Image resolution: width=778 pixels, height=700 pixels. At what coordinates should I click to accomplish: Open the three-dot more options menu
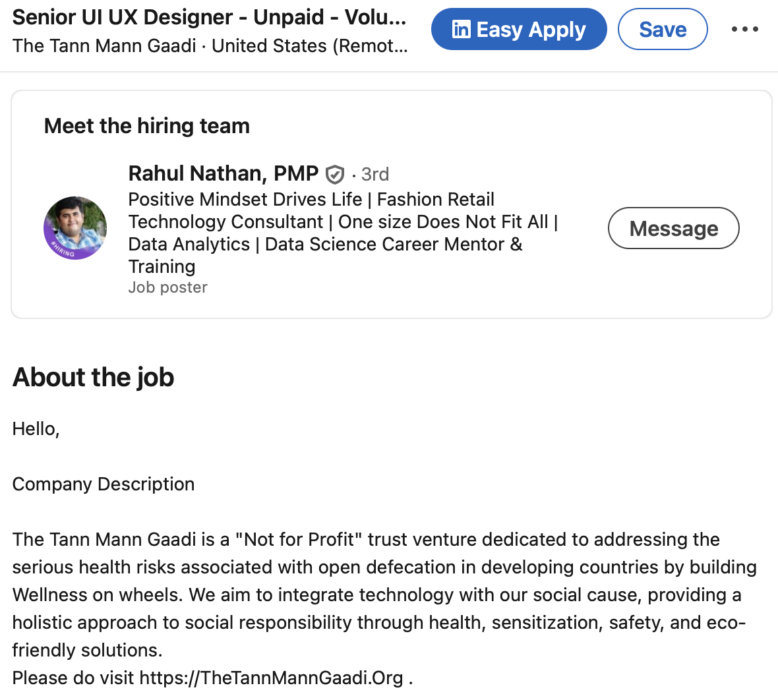point(744,30)
